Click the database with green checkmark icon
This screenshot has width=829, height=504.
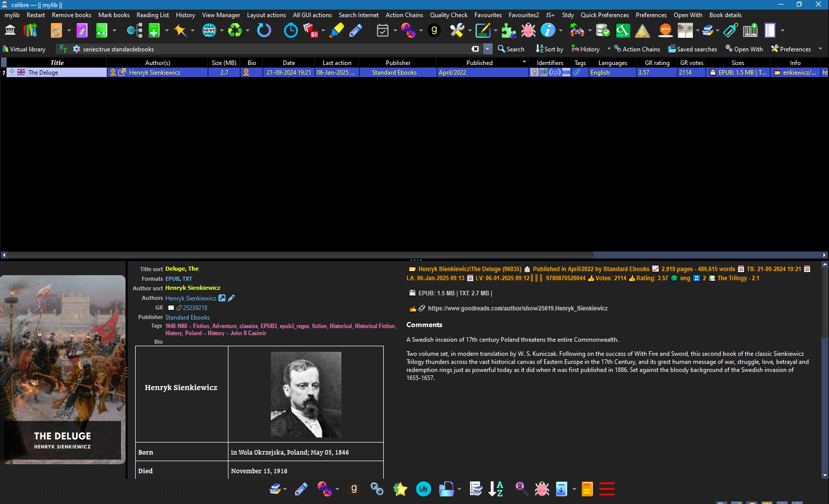(x=603, y=31)
